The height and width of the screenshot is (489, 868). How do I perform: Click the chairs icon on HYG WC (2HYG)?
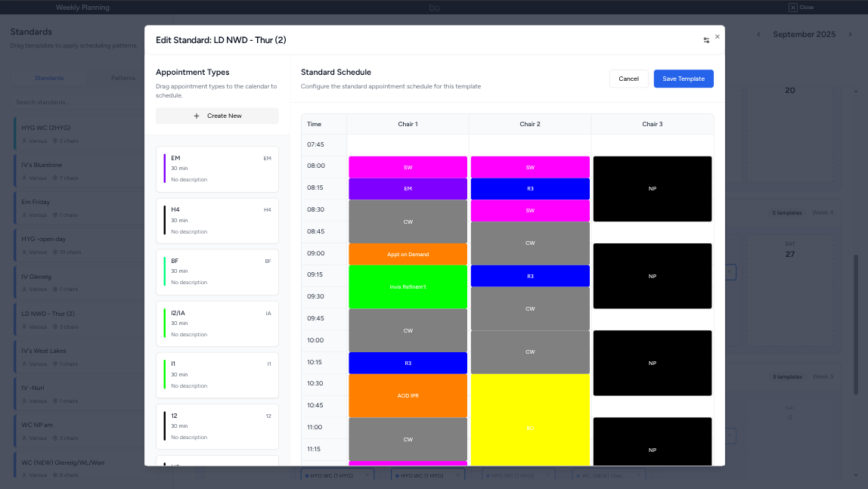tap(55, 141)
